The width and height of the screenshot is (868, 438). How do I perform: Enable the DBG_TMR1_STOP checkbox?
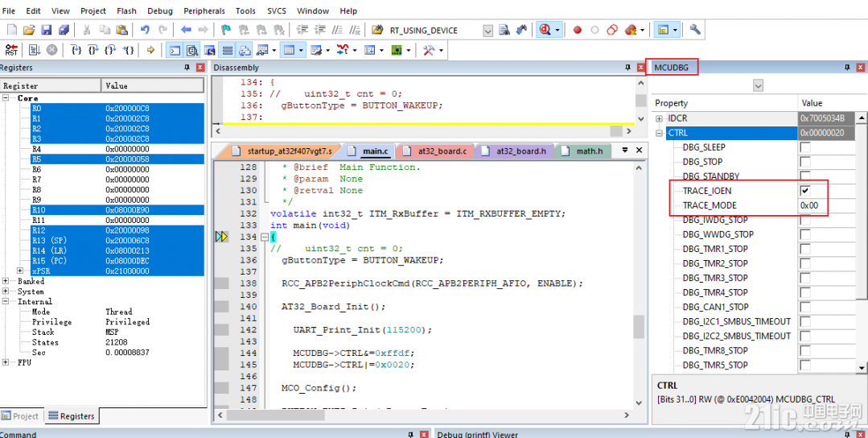(805, 249)
